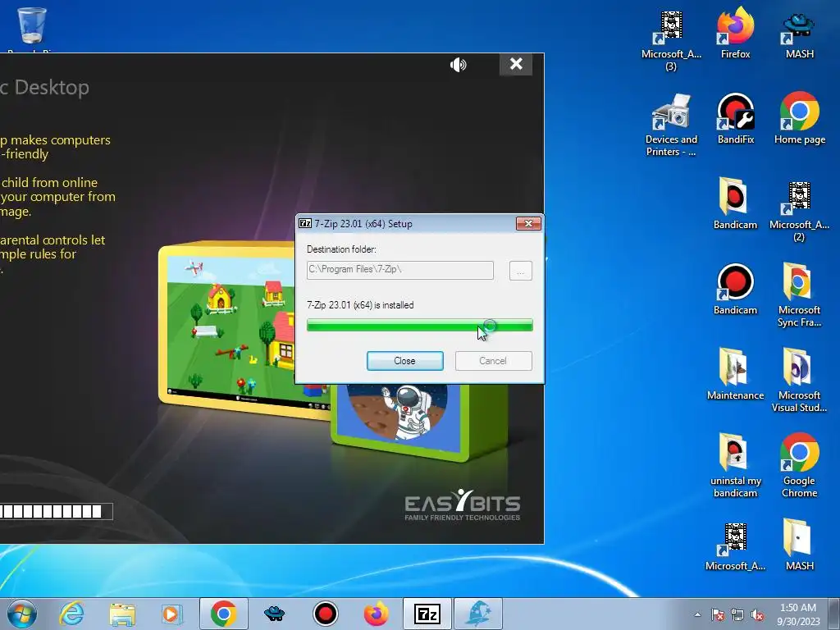Open the Windows Start menu
840x630 pixels.
(22, 614)
